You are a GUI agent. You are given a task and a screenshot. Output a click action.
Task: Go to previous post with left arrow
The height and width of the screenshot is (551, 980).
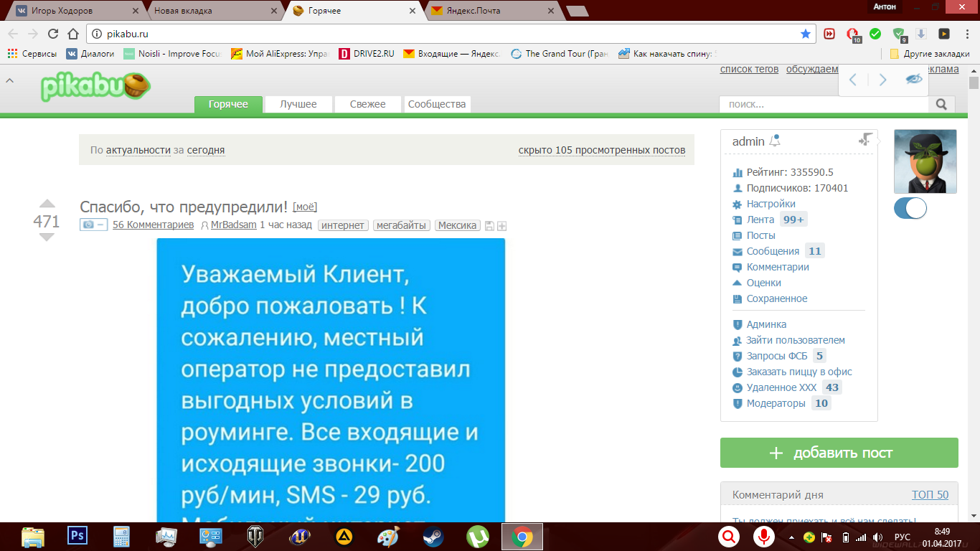point(853,80)
